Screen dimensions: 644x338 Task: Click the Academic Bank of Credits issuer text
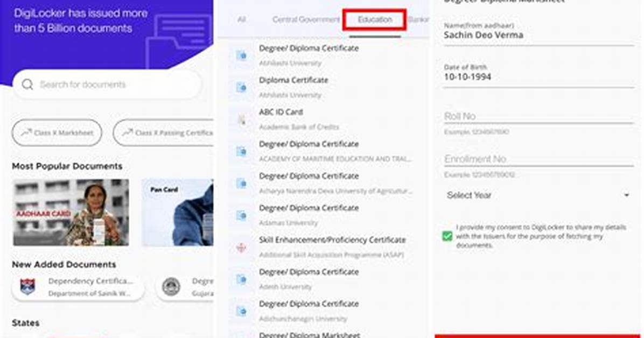click(x=299, y=128)
